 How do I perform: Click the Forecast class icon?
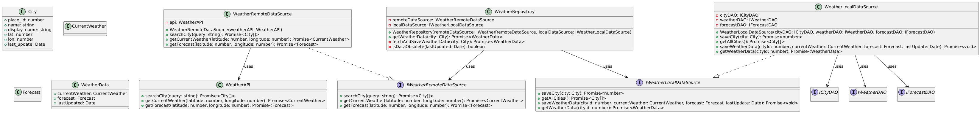18,92
